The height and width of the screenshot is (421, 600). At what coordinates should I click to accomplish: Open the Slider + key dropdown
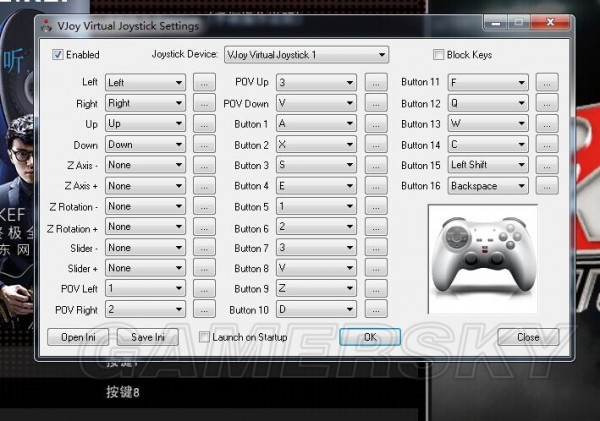pos(145,268)
